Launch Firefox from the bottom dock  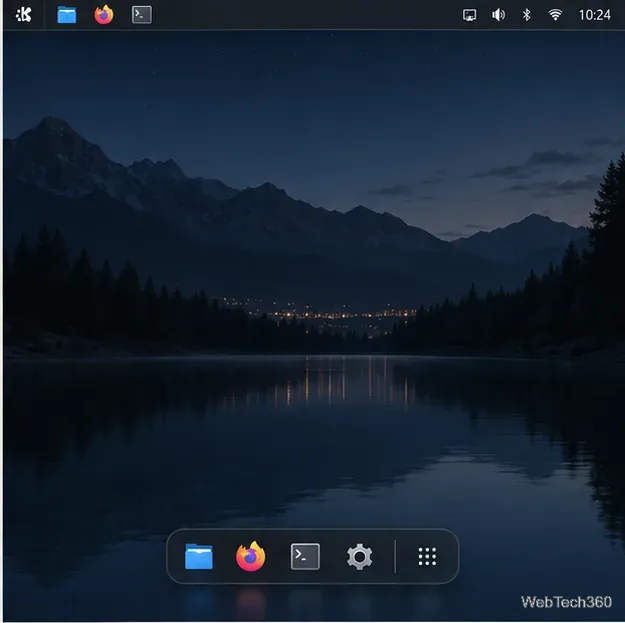point(251,556)
